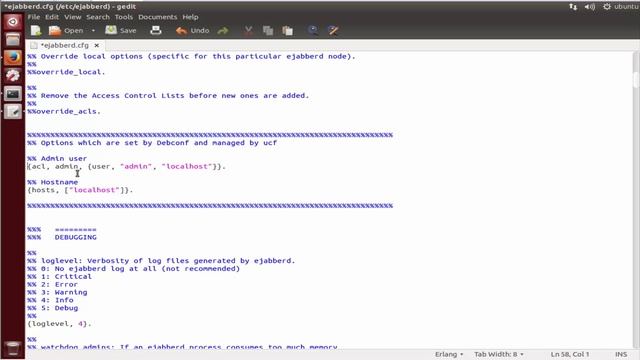Click the "Override local options" comment line
Viewport: 640px width, 360px height.
(191, 56)
